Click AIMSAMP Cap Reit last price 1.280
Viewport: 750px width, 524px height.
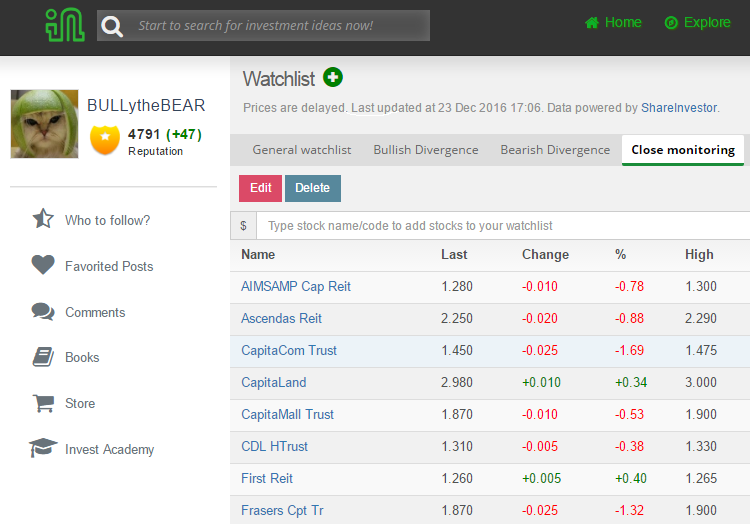point(457,286)
